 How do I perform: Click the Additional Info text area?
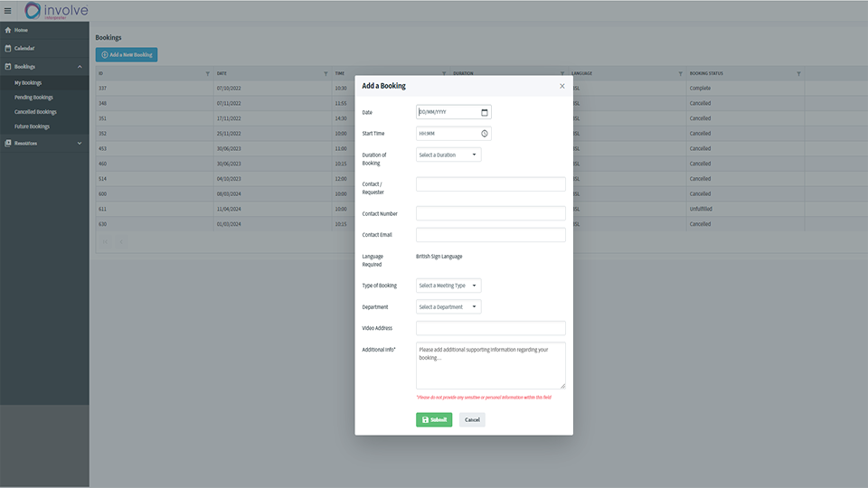[x=490, y=365]
